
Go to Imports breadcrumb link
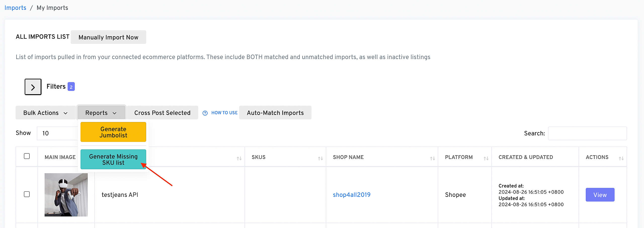click(15, 8)
